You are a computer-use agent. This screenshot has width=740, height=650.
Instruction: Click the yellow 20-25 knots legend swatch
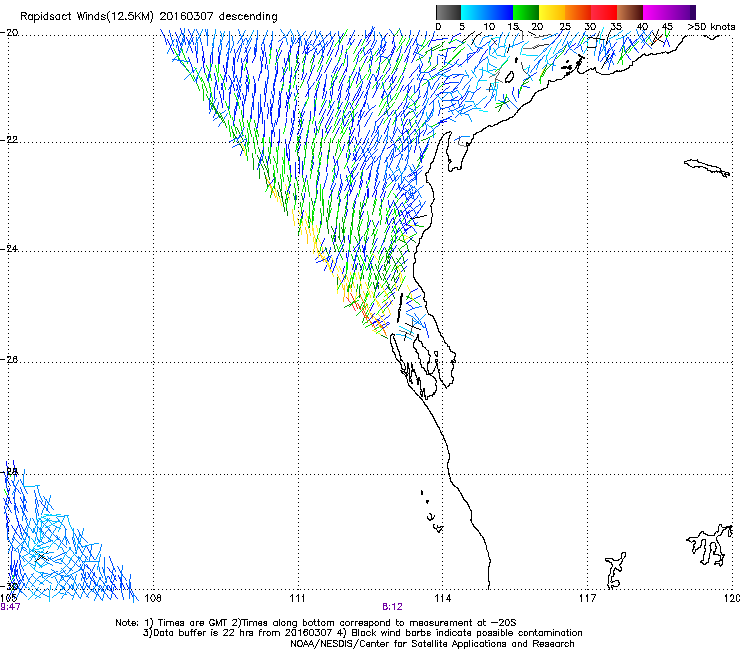point(552,12)
